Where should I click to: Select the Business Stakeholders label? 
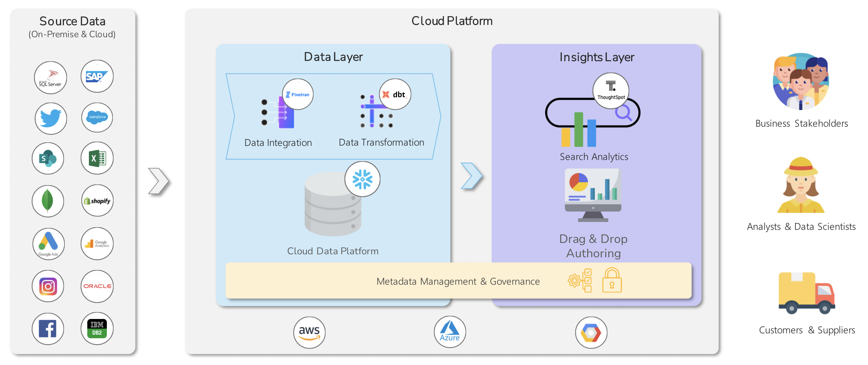802,124
